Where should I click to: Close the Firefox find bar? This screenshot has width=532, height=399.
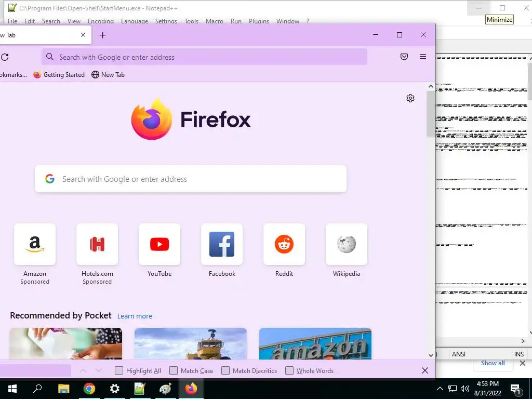(425, 370)
